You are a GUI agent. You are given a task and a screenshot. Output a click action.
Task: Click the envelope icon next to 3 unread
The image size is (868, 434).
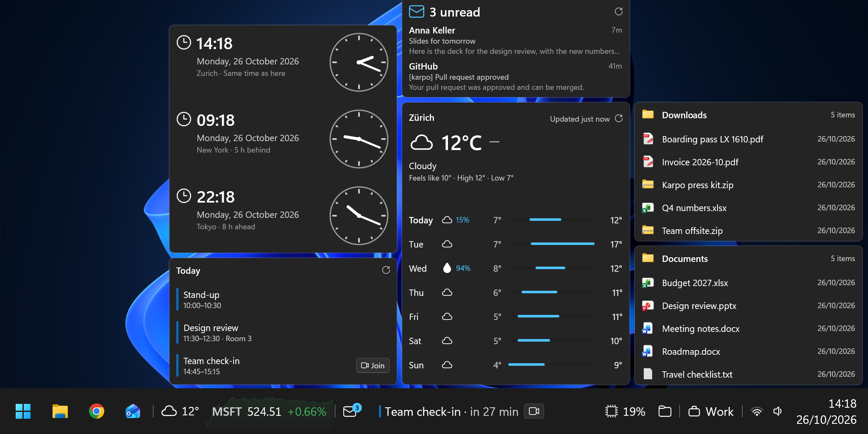[417, 11]
